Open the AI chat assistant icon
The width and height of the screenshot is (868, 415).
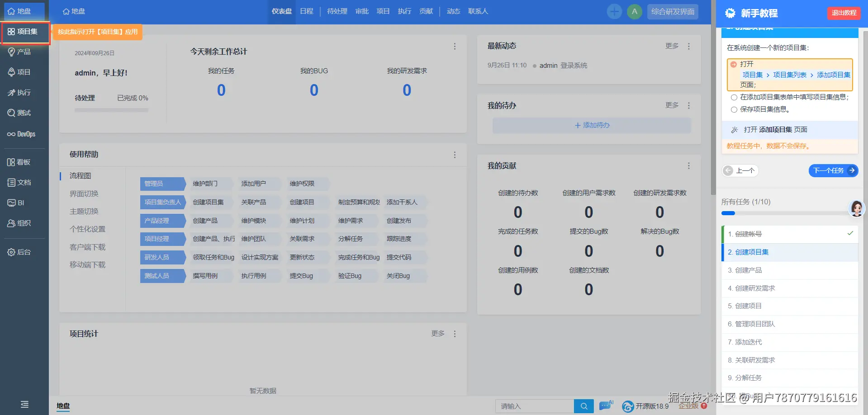click(x=606, y=406)
